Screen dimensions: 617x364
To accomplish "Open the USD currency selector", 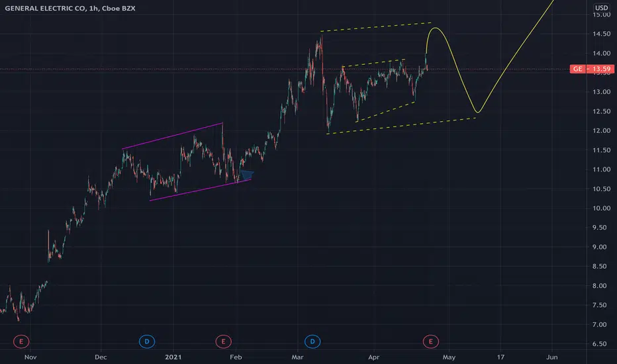I will click(x=601, y=7).
